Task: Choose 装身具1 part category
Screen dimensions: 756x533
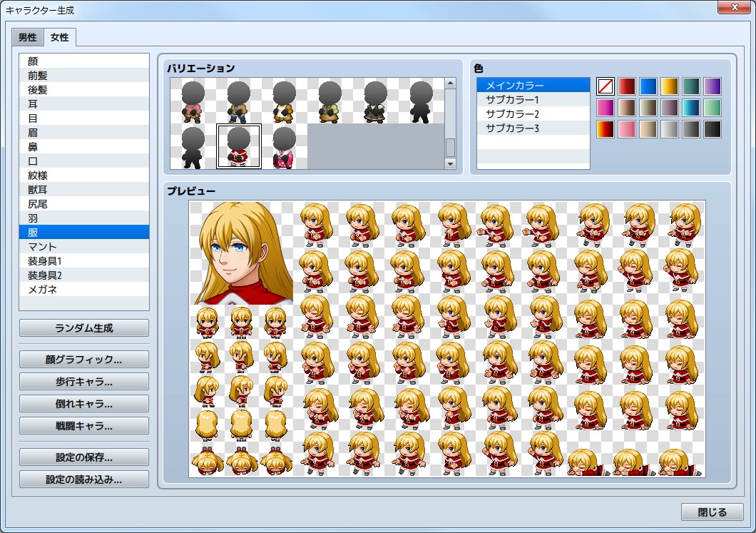Action: [84, 261]
